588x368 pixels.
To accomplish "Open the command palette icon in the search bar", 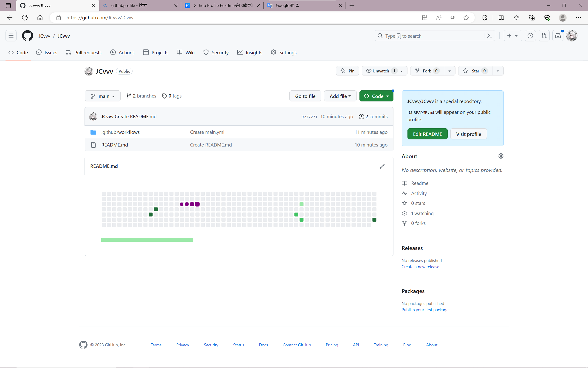I will [x=490, y=36].
